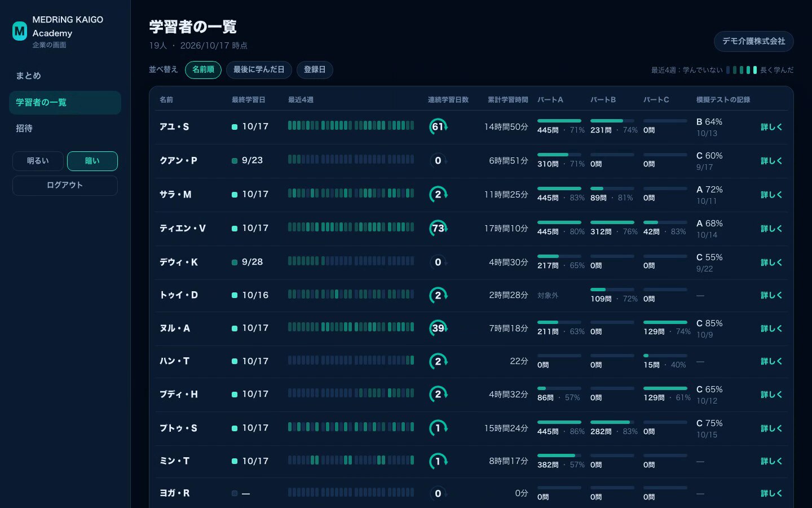Switch to dark theme 暗い

(x=92, y=161)
